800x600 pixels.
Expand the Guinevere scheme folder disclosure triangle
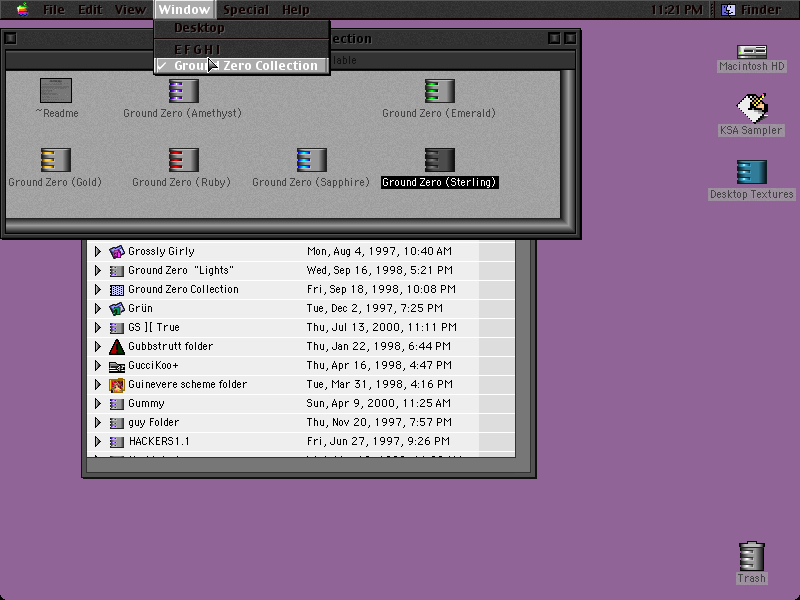[x=97, y=385]
